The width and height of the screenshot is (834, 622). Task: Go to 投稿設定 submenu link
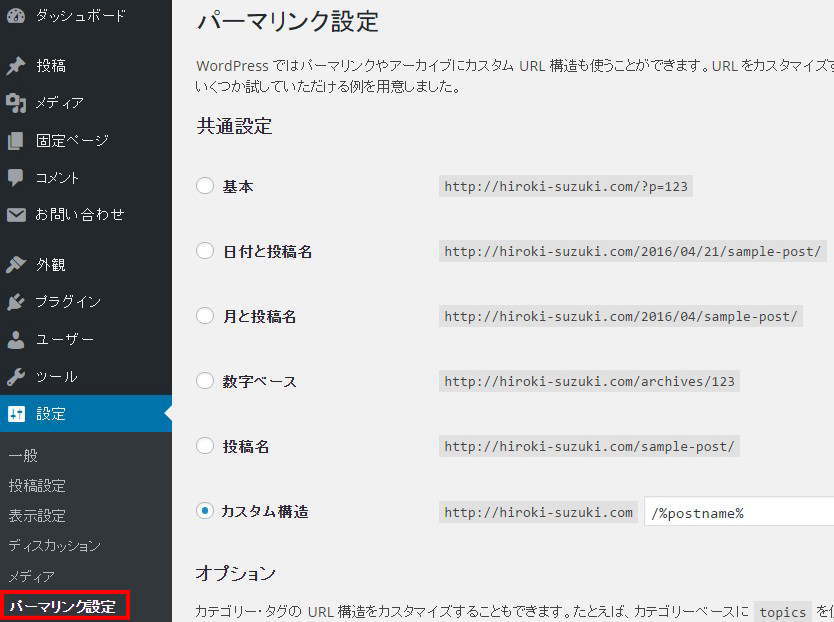coord(37,486)
